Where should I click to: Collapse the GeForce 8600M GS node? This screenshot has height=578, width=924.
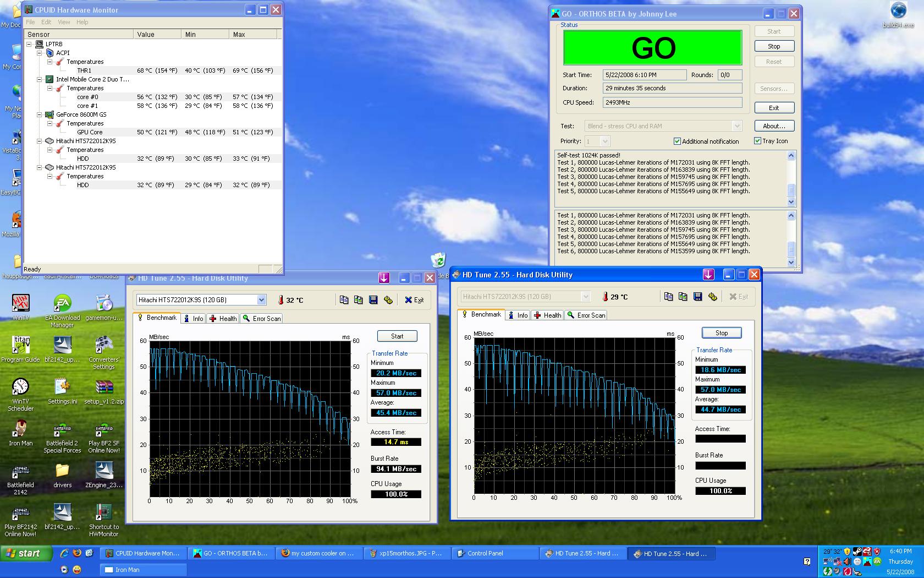click(x=40, y=114)
